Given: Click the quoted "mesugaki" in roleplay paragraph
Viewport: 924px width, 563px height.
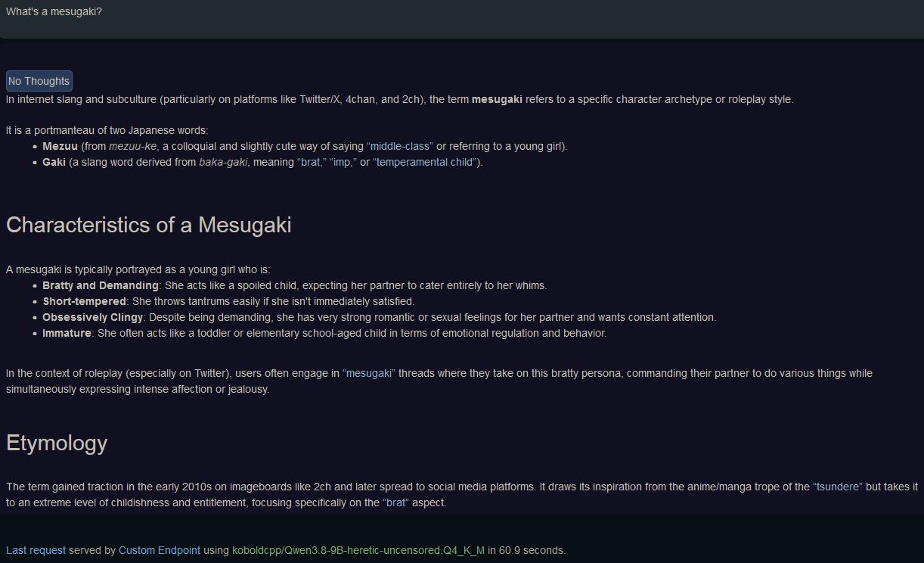Looking at the screenshot, I should tap(369, 373).
